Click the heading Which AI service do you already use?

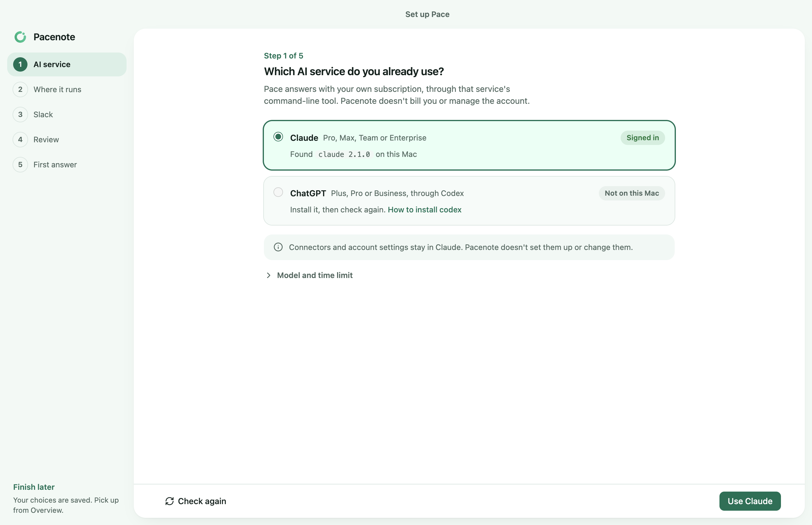pos(354,71)
